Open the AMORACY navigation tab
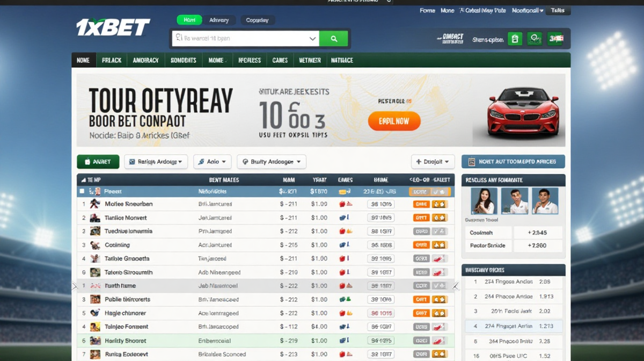This screenshot has height=361, width=644. point(145,60)
